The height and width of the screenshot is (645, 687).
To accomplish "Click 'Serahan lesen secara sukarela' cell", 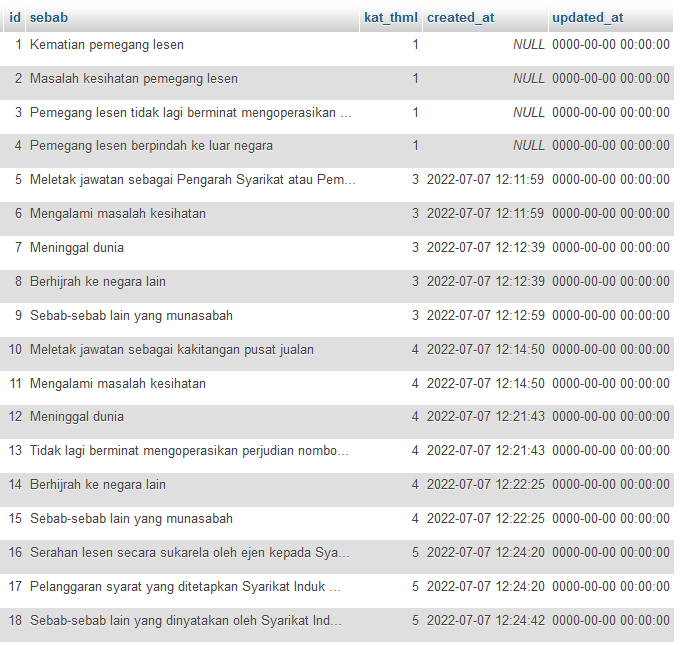I will coord(190,553).
